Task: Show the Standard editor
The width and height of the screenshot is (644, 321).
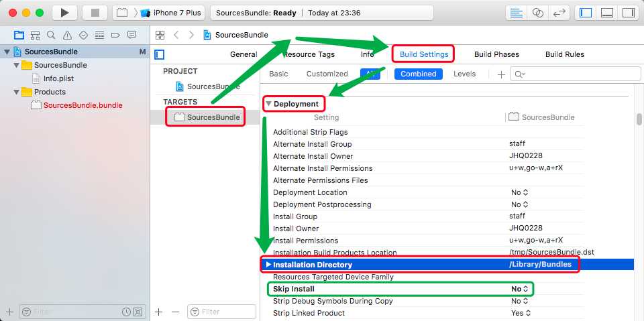Action: click(x=517, y=13)
